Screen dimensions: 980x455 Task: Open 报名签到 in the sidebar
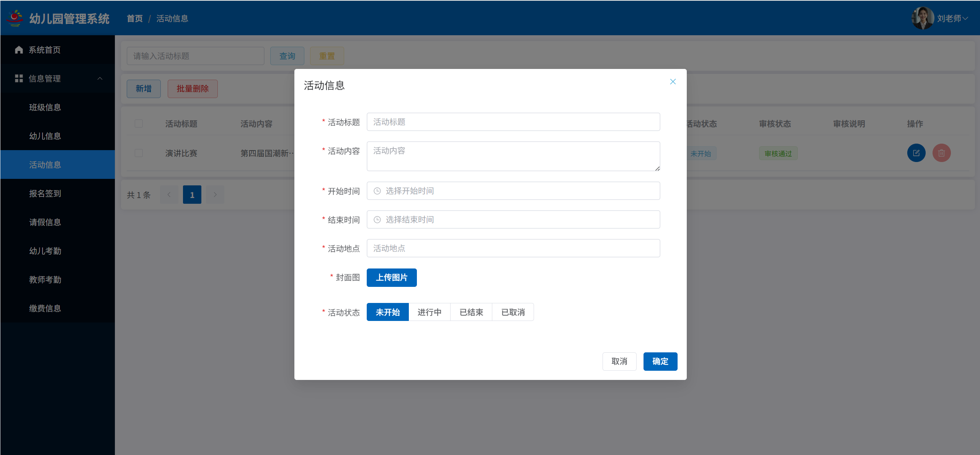(45, 193)
